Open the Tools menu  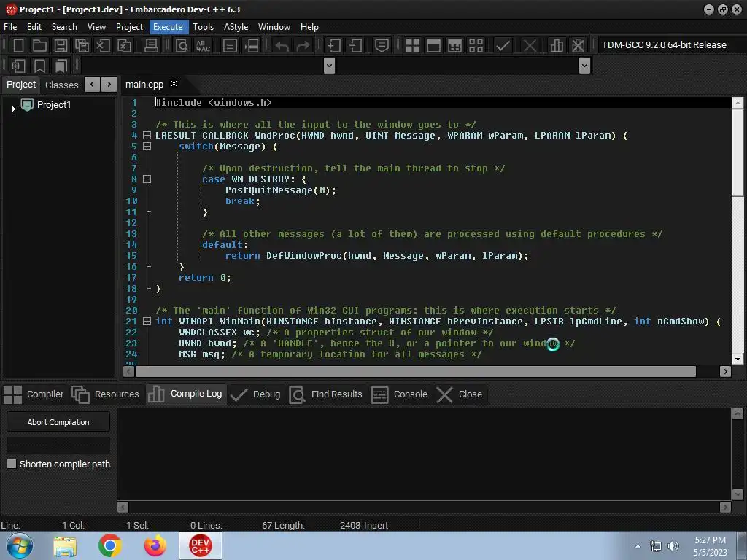coord(203,27)
